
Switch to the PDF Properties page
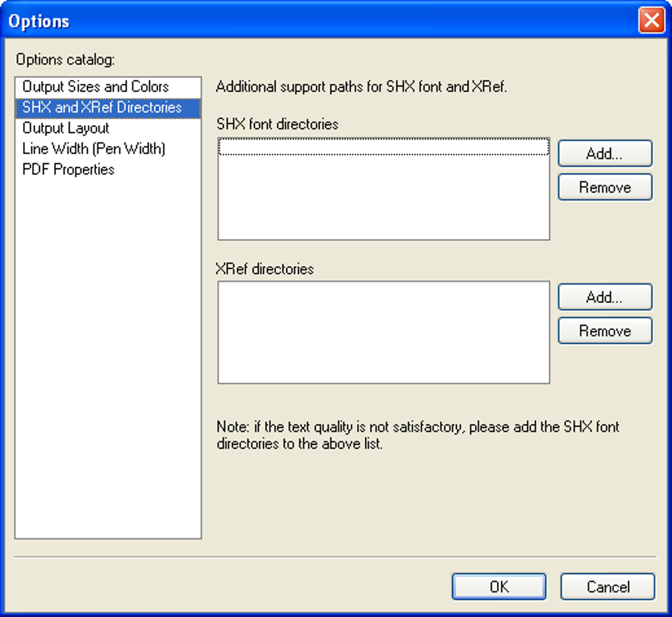[x=69, y=169]
